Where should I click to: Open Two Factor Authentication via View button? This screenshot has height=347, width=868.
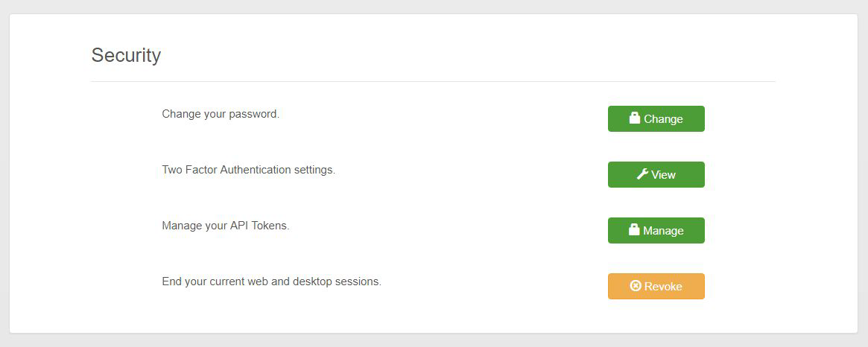click(656, 174)
